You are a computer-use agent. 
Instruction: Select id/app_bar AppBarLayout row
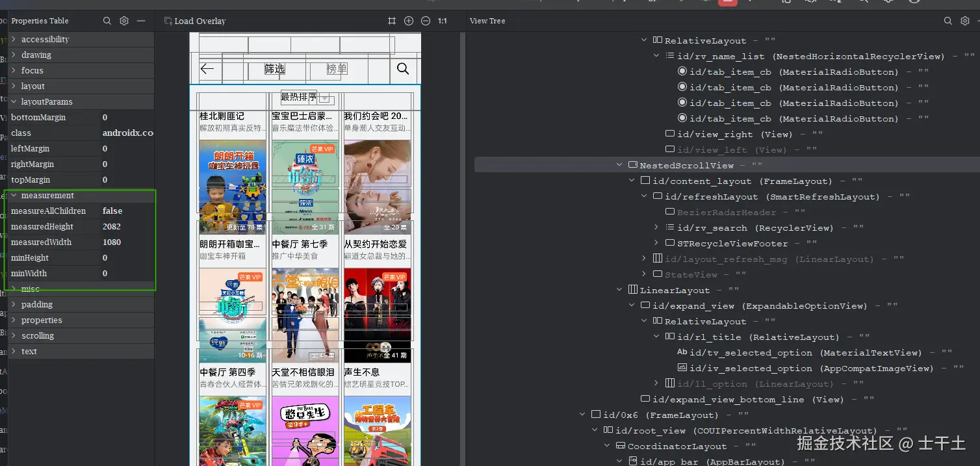(727, 461)
